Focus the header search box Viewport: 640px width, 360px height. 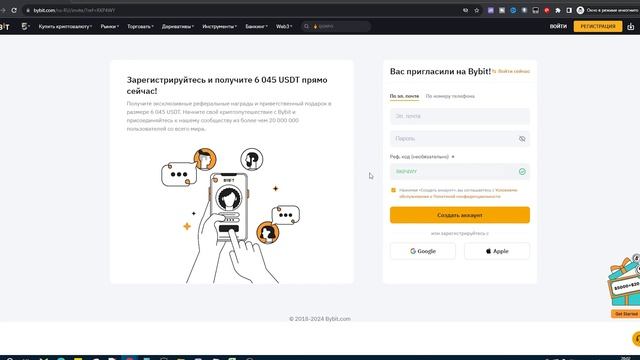point(336,26)
